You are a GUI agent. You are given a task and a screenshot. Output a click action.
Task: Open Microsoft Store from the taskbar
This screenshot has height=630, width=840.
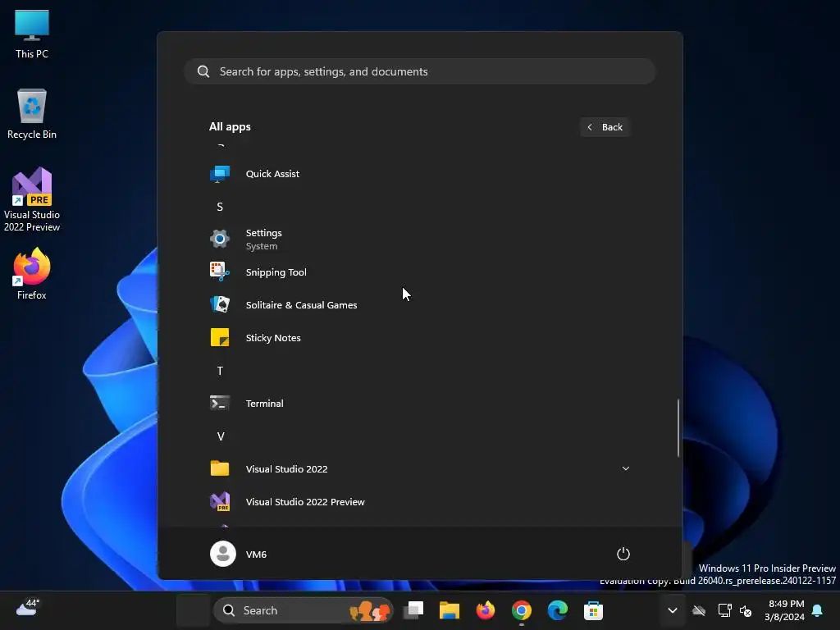(593, 610)
